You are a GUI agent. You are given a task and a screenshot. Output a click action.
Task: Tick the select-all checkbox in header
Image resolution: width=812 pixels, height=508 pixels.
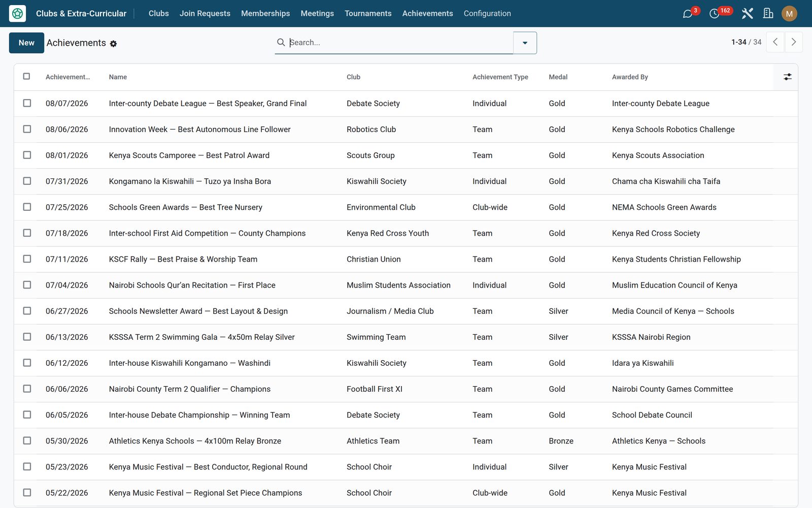pos(26,76)
